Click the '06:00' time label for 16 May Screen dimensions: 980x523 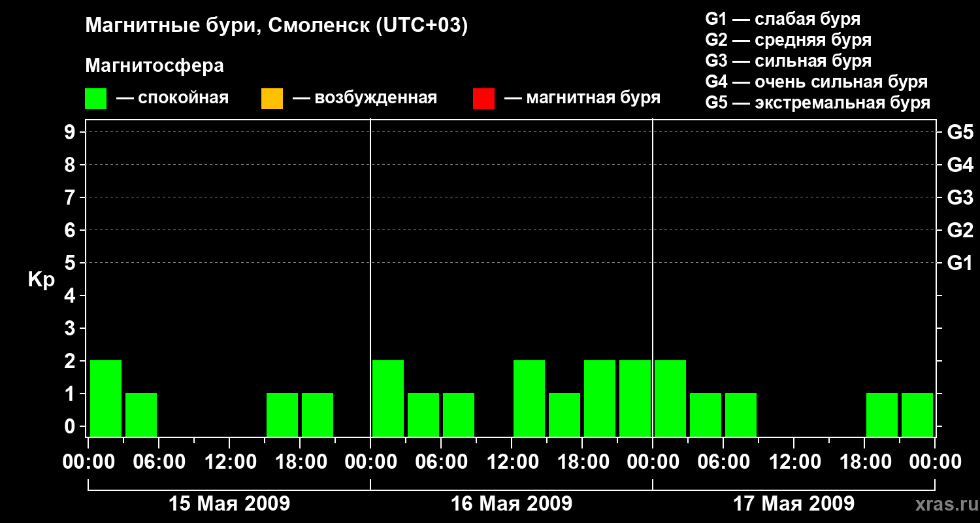[x=441, y=462]
